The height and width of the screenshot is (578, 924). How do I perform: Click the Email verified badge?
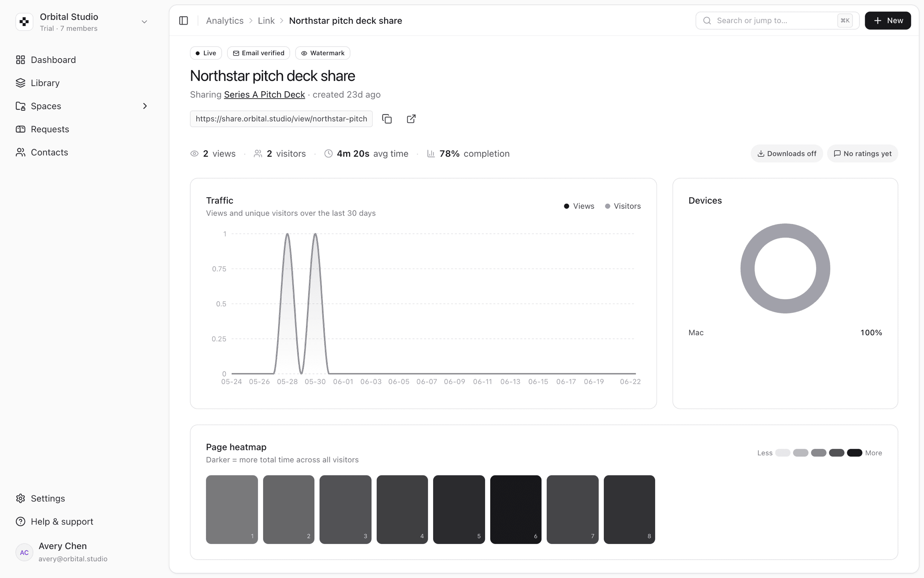click(258, 53)
